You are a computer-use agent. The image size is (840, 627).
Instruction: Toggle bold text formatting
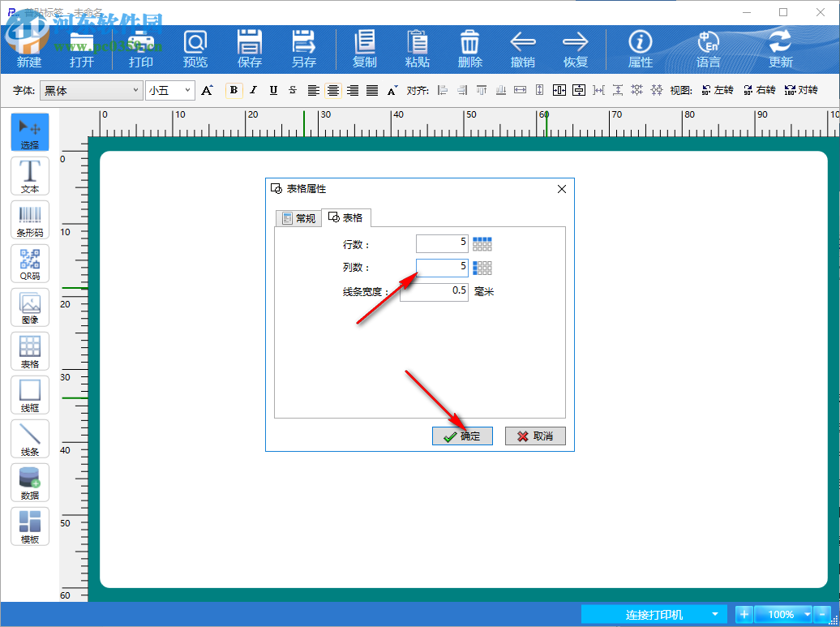pos(234,90)
